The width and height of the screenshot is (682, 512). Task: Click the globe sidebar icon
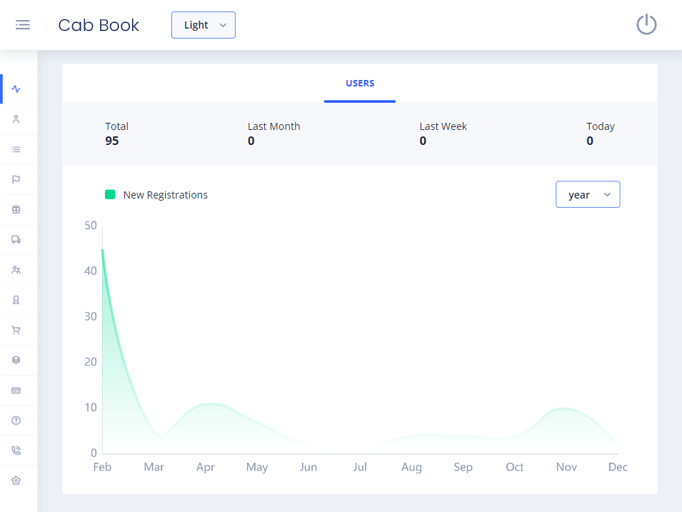click(16, 210)
